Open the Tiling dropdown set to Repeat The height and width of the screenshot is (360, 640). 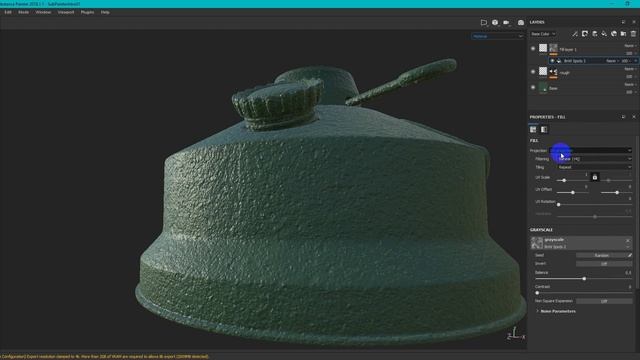pyautogui.click(x=594, y=167)
